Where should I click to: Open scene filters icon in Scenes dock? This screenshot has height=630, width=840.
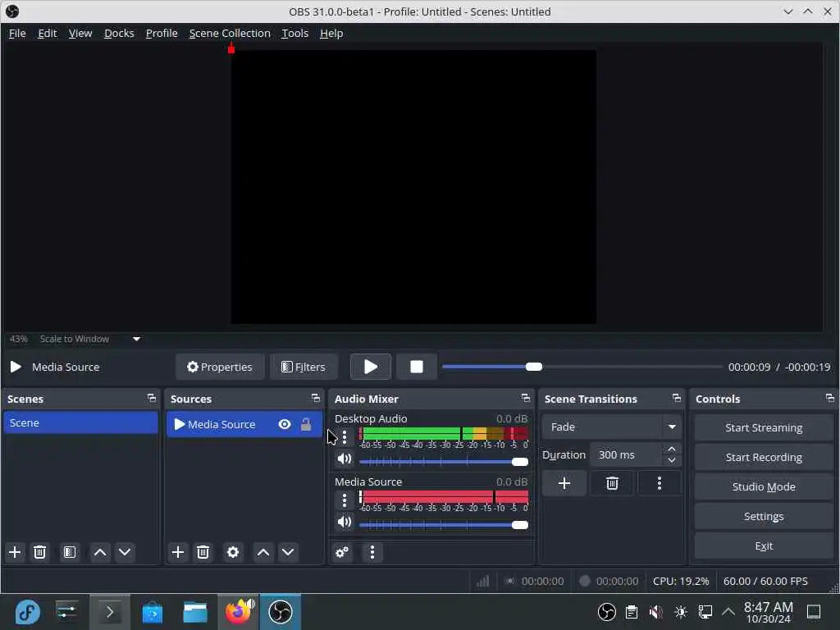tap(70, 552)
